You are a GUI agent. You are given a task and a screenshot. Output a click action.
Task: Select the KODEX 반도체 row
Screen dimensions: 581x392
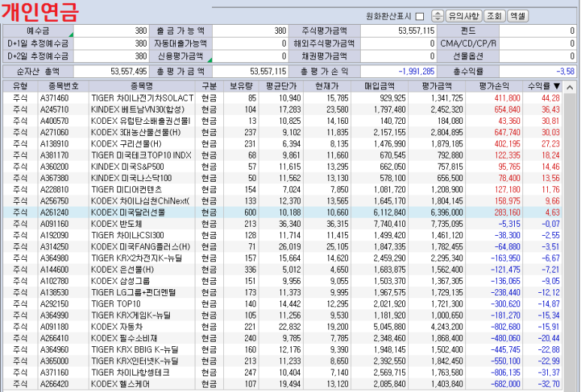click(283, 224)
